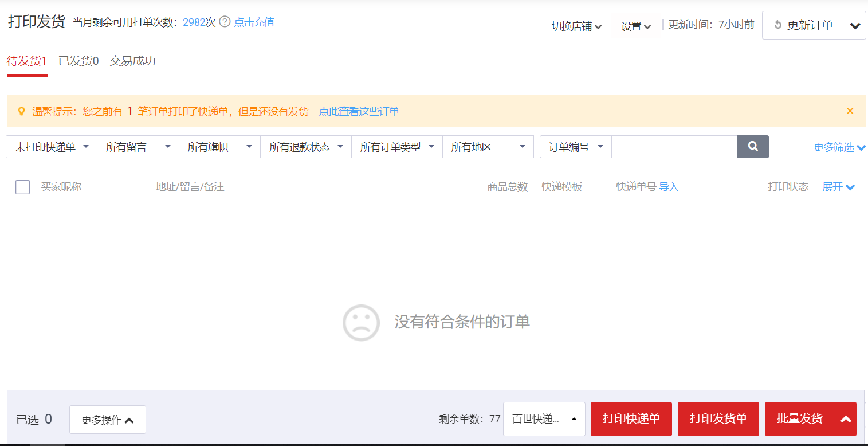Screen dimensions: 868x446
Task: Click the 导入 link for tracking numbers
Action: 669,187
